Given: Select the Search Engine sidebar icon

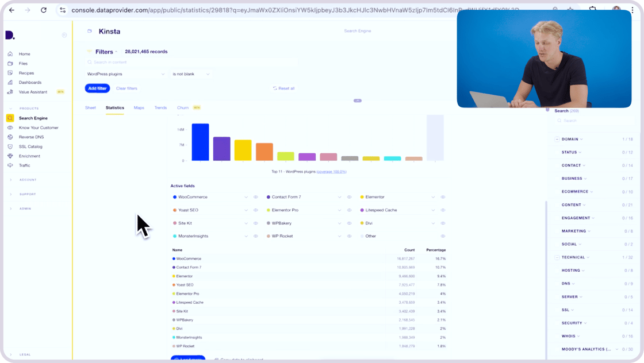Looking at the screenshot, I should (10, 118).
